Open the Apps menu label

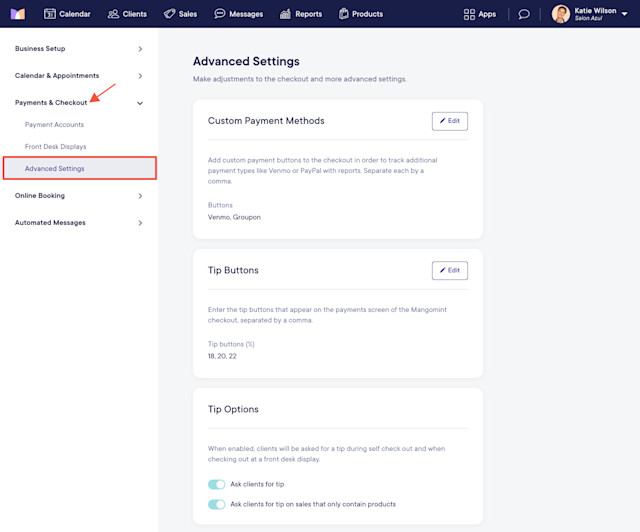click(487, 14)
